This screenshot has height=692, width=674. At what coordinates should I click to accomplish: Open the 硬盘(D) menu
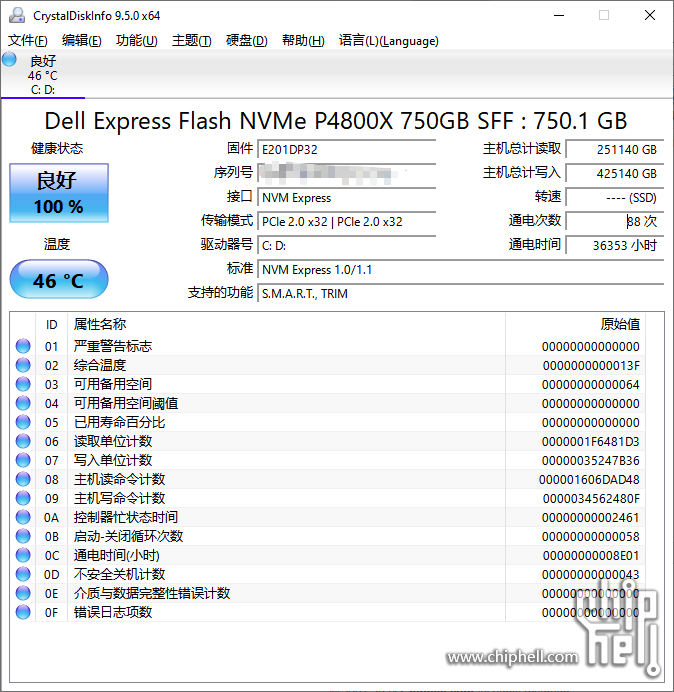[246, 41]
